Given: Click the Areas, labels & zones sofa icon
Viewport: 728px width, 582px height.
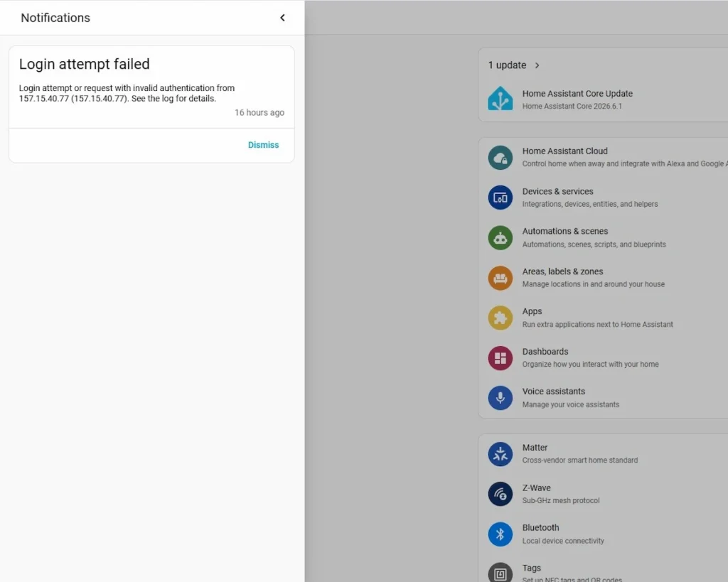Looking at the screenshot, I should [x=500, y=278].
